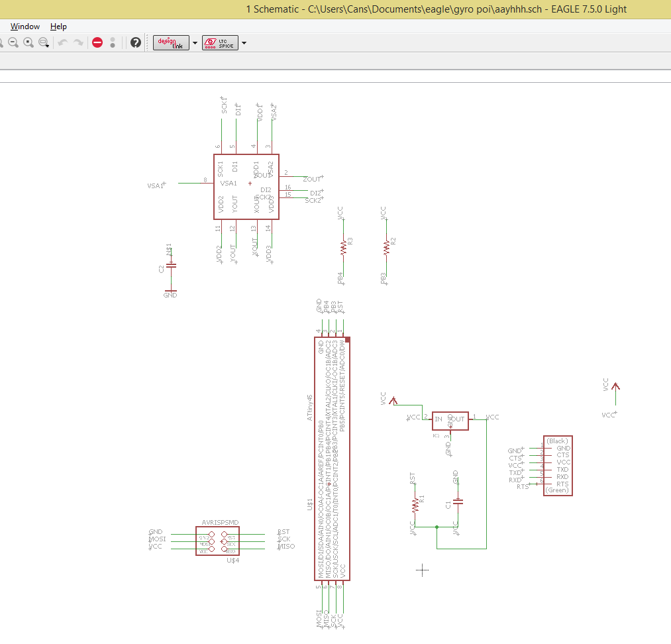Open the Help menu
This screenshot has height=644, width=671.
(x=58, y=27)
